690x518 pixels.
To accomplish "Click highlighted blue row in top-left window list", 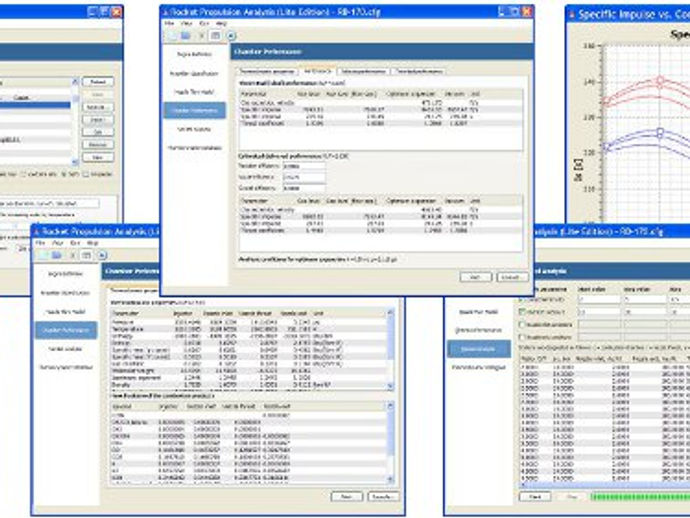I will click(x=35, y=105).
